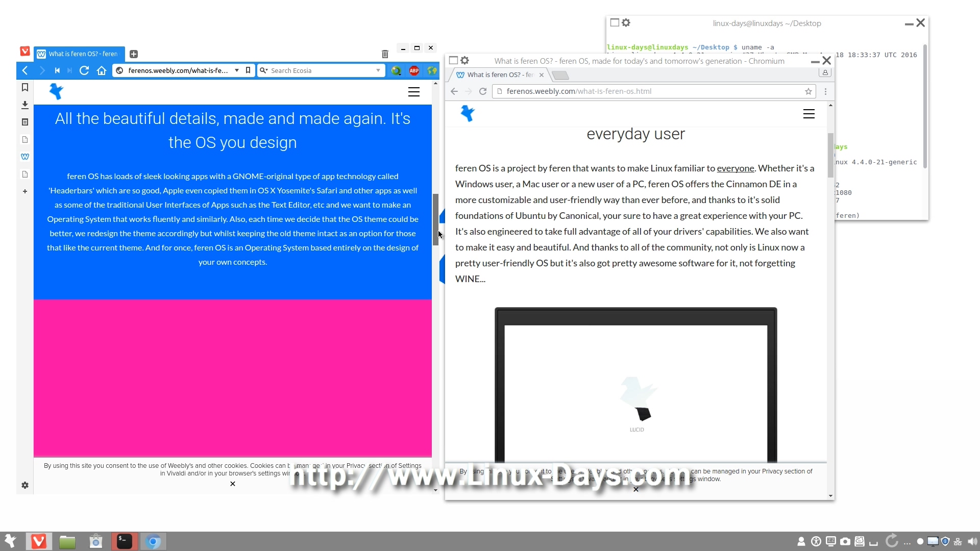Select the 'What is feren OS?' Vivaldi tab
This screenshot has width=980, height=551.
80,54
